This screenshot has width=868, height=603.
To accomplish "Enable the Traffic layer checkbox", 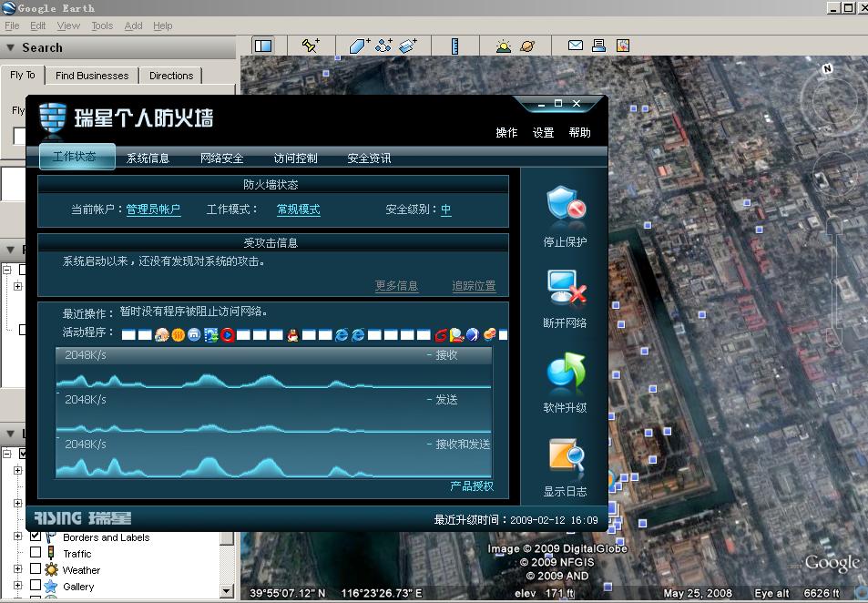I will click(36, 553).
